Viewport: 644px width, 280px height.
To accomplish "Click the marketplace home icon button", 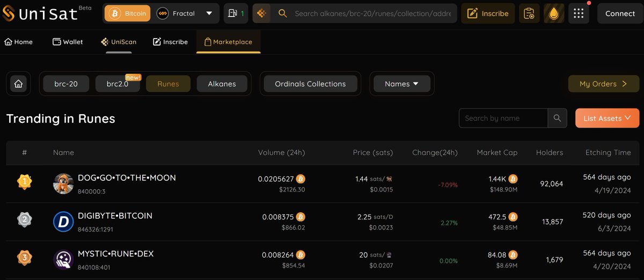I will coord(19,84).
